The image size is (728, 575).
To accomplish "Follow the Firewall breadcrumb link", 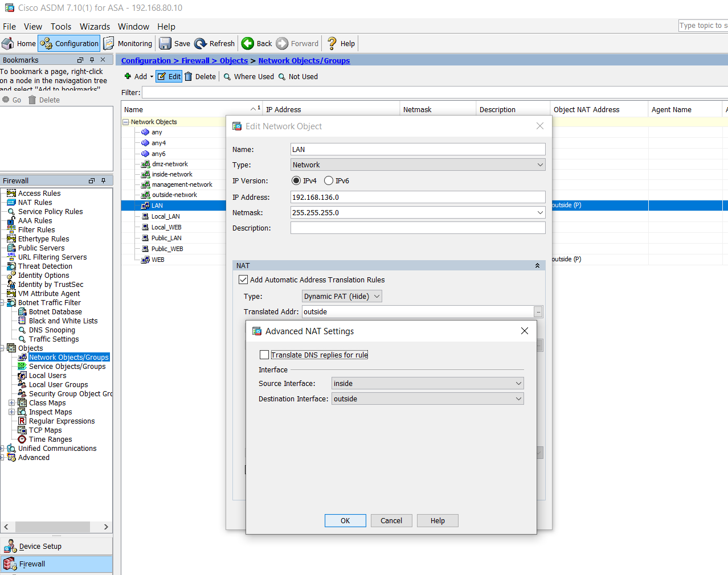I will coord(195,61).
